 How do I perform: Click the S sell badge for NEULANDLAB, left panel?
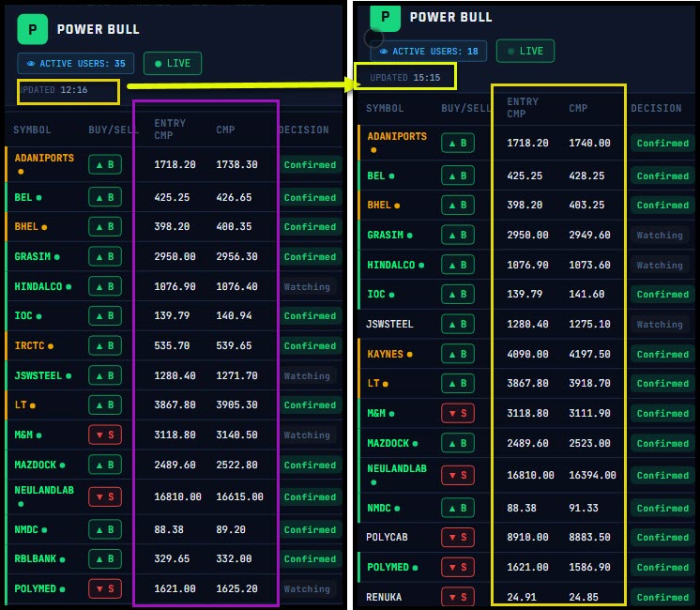point(105,496)
